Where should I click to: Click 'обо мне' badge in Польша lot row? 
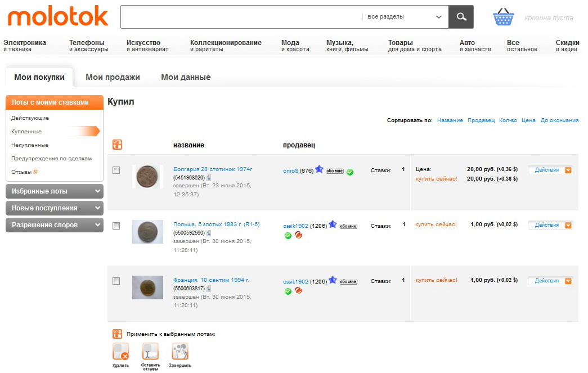click(x=348, y=226)
